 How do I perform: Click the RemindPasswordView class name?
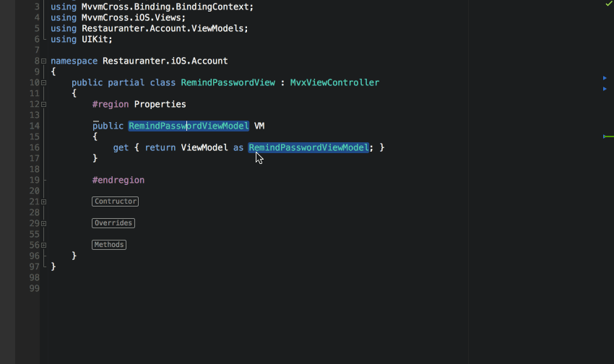228,82
